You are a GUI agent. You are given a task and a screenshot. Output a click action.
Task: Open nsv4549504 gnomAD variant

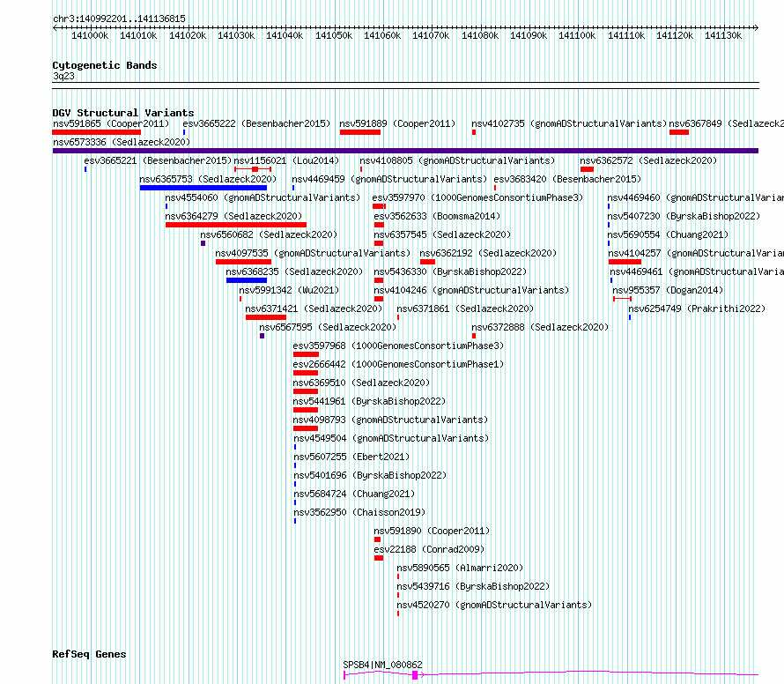point(391,438)
